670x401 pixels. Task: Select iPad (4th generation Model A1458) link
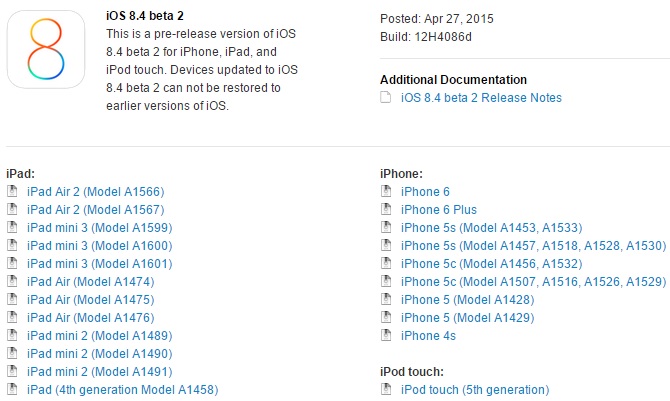pos(123,390)
